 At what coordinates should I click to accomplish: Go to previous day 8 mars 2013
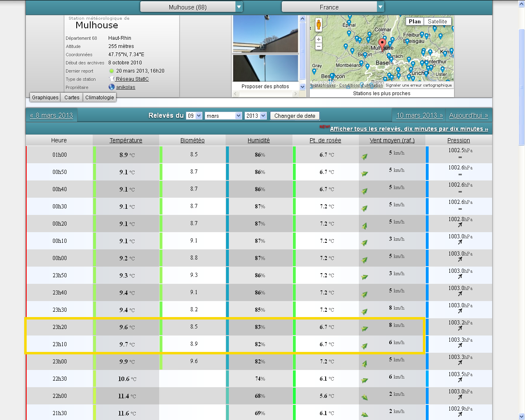click(51, 116)
